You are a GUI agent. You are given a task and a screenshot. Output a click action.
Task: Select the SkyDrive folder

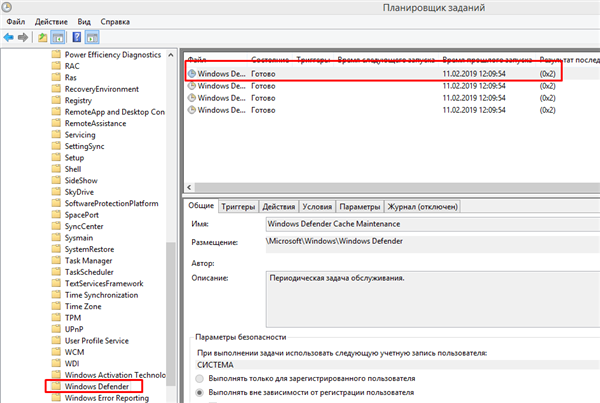click(79, 192)
